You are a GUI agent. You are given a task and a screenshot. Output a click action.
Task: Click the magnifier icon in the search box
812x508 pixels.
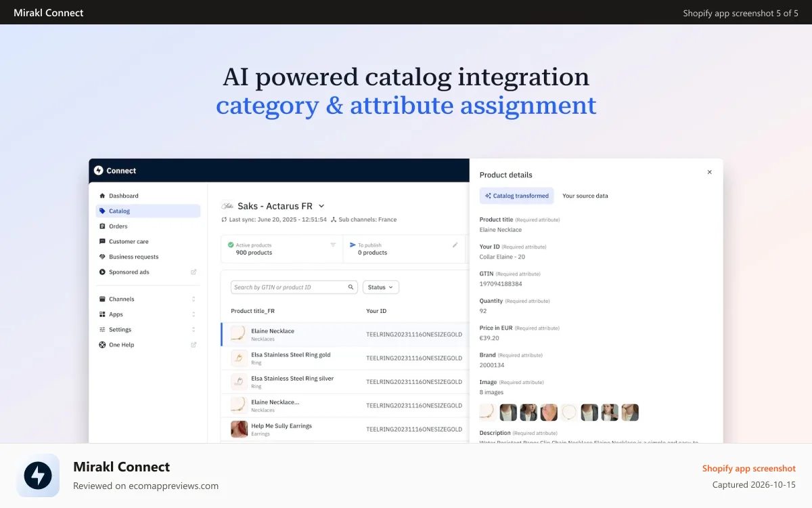351,287
